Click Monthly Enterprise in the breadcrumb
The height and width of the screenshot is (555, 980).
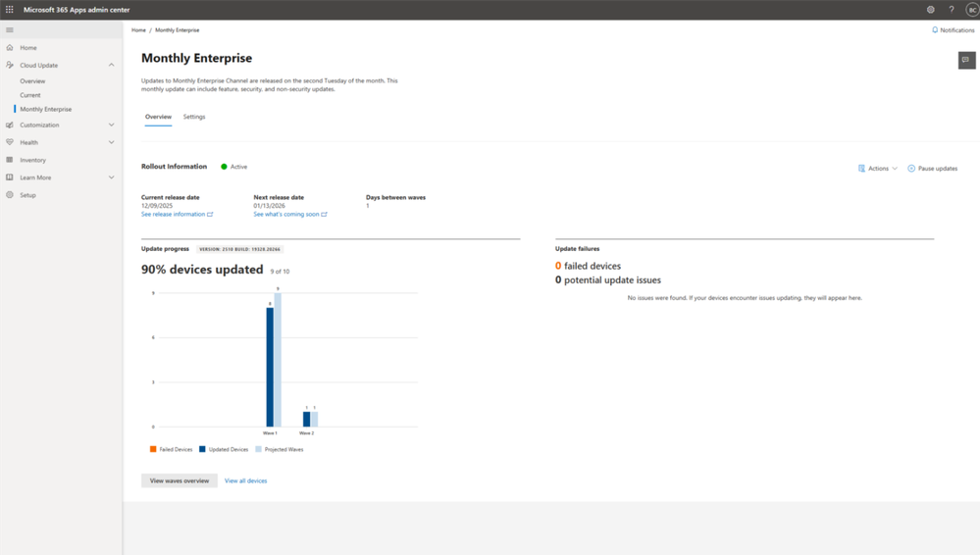pos(178,30)
